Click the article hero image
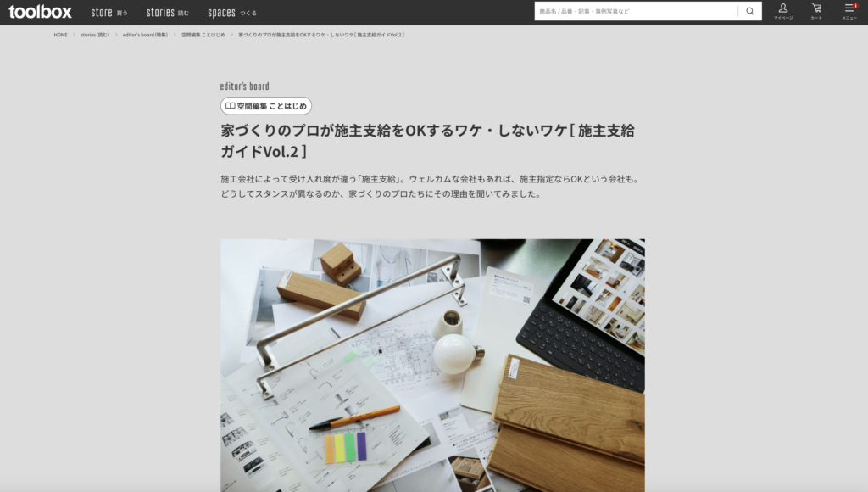 click(432, 365)
